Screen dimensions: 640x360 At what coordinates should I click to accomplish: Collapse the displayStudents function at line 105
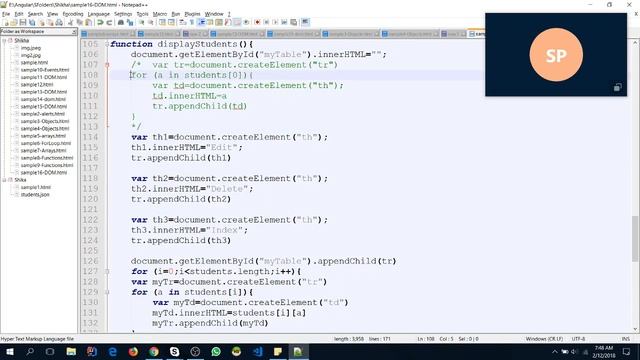107,44
